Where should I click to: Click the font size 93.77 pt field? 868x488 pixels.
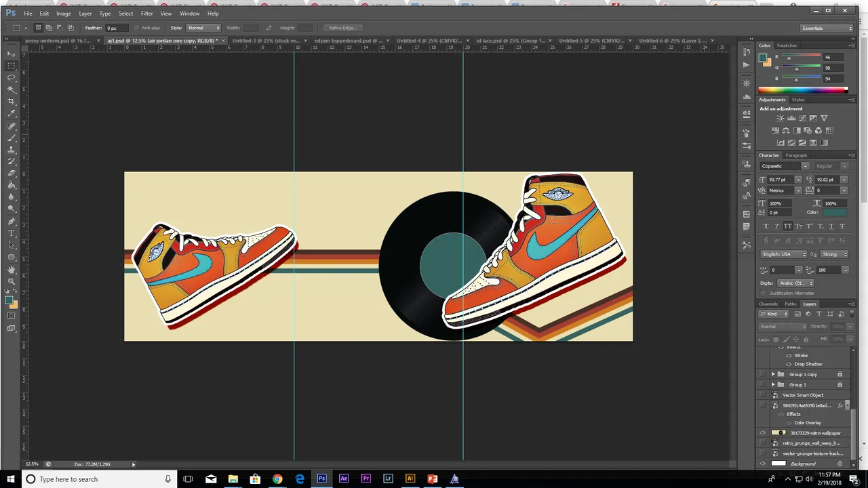(x=780, y=180)
